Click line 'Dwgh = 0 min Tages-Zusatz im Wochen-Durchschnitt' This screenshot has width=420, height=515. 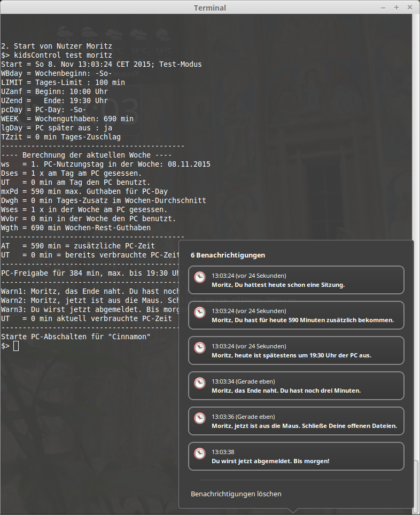(104, 201)
